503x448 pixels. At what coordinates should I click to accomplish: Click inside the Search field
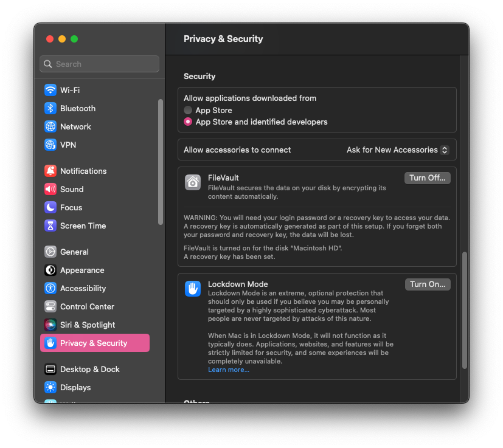(x=99, y=64)
